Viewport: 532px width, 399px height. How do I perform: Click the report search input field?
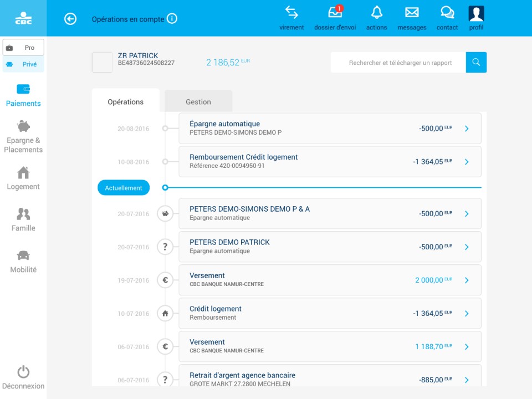pyautogui.click(x=398, y=63)
